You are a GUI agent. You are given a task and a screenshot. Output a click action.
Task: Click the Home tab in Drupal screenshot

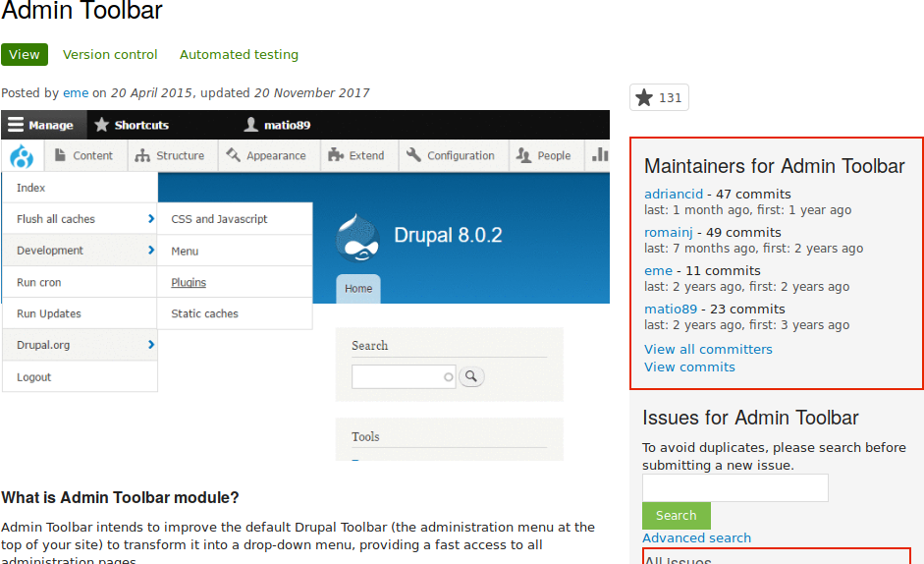(x=358, y=289)
